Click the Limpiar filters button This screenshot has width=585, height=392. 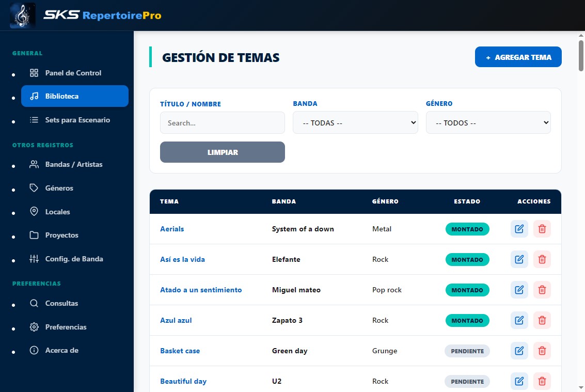point(223,152)
